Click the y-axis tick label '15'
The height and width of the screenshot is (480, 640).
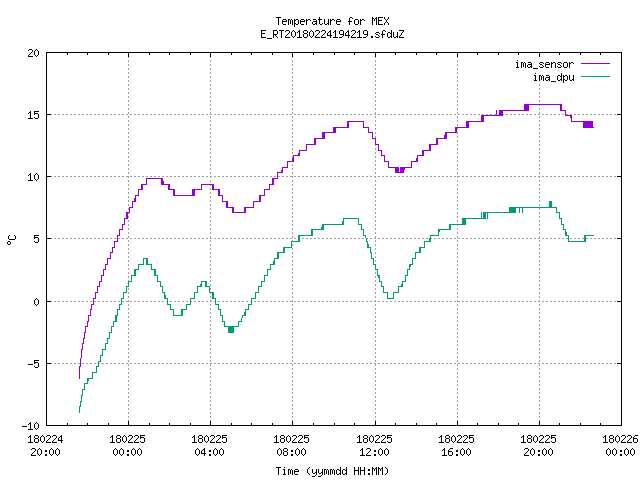tap(33, 115)
